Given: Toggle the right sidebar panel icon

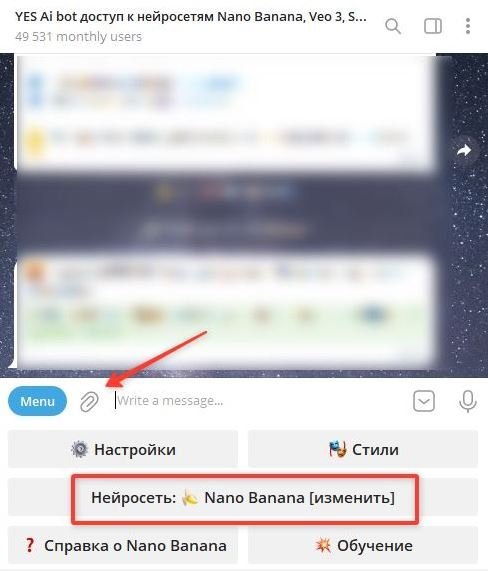Looking at the screenshot, I should (x=433, y=27).
